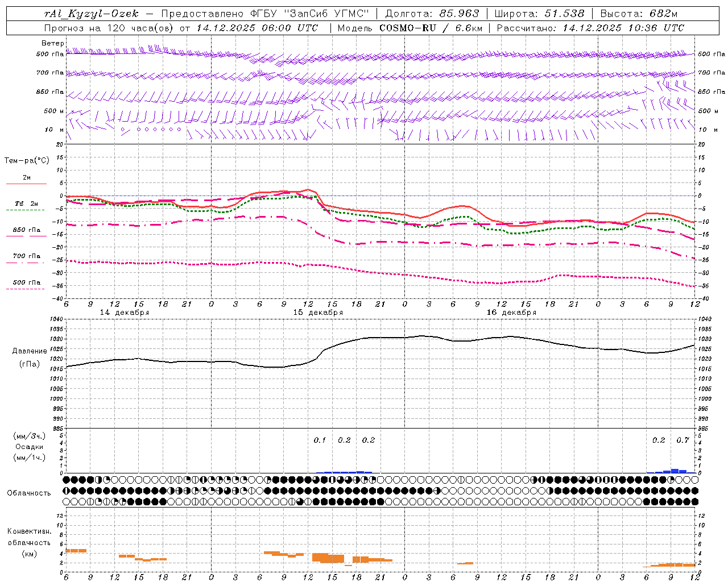Select the (мм/1ч.) precipitation unit label
The width and height of the screenshot is (728, 582).
[x=30, y=458]
